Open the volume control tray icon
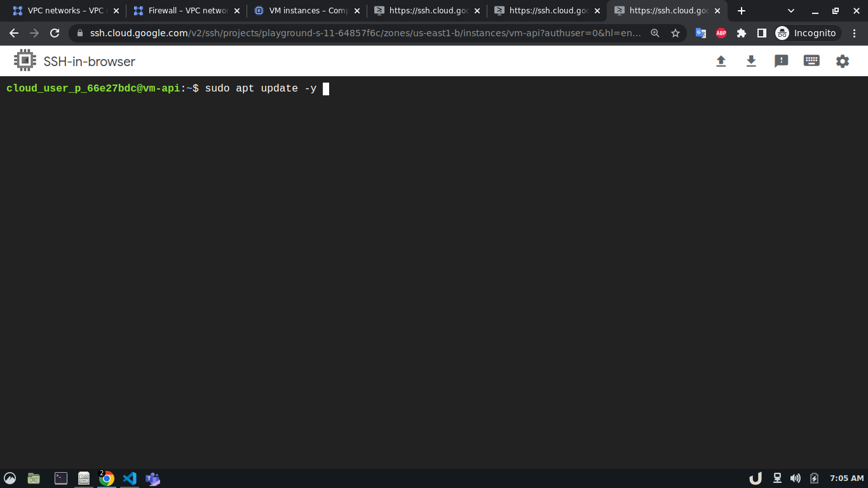Viewport: 868px width, 488px height. coord(796,478)
